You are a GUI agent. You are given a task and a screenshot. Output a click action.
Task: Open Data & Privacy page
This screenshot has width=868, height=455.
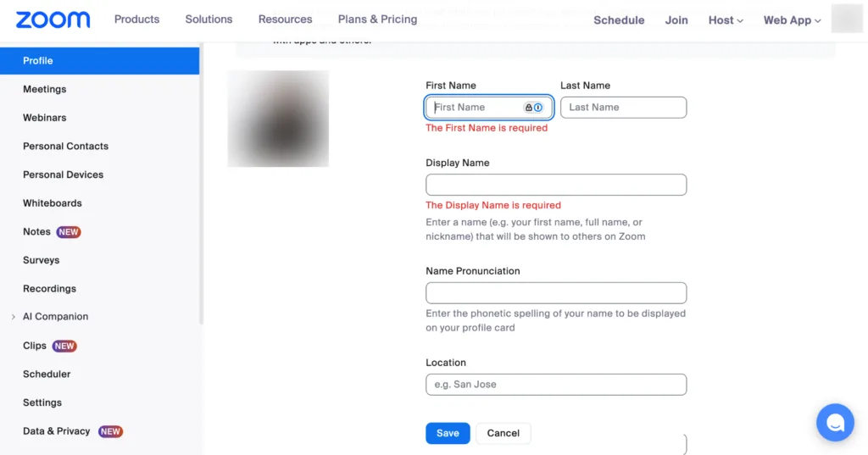pos(57,431)
